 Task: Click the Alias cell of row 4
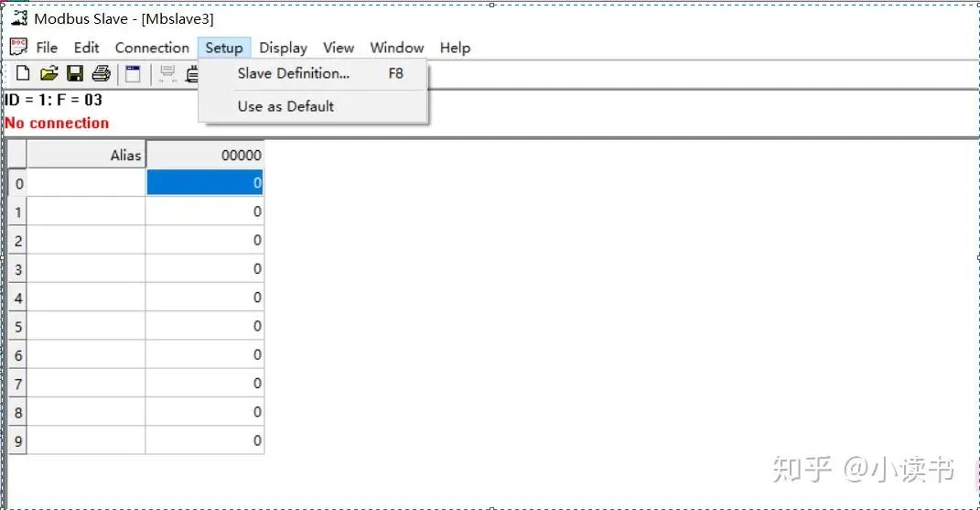(86, 298)
